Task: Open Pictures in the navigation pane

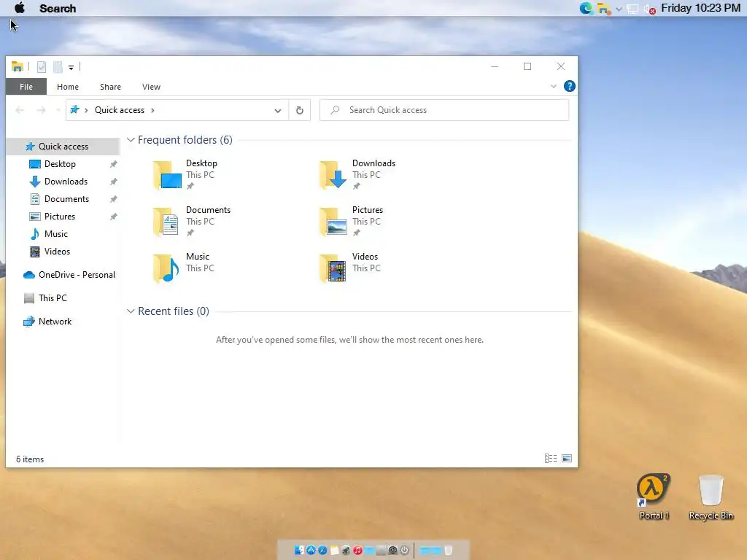Action: 60,217
